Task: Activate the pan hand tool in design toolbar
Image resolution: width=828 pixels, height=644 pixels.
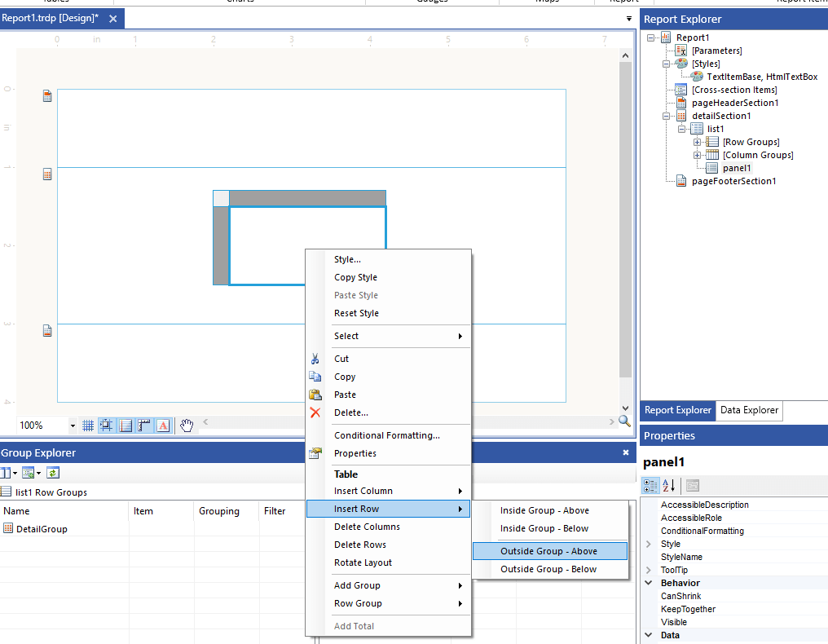Action: (187, 425)
